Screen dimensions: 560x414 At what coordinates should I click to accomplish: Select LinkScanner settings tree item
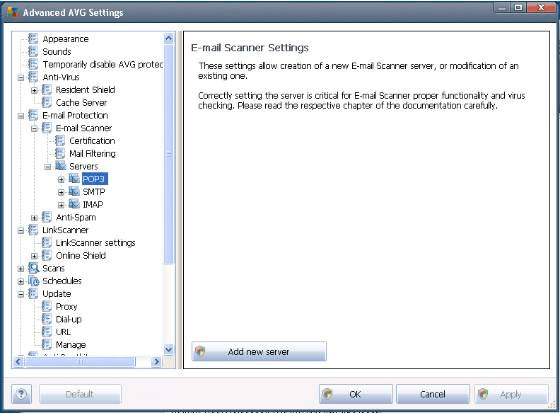[x=95, y=243]
